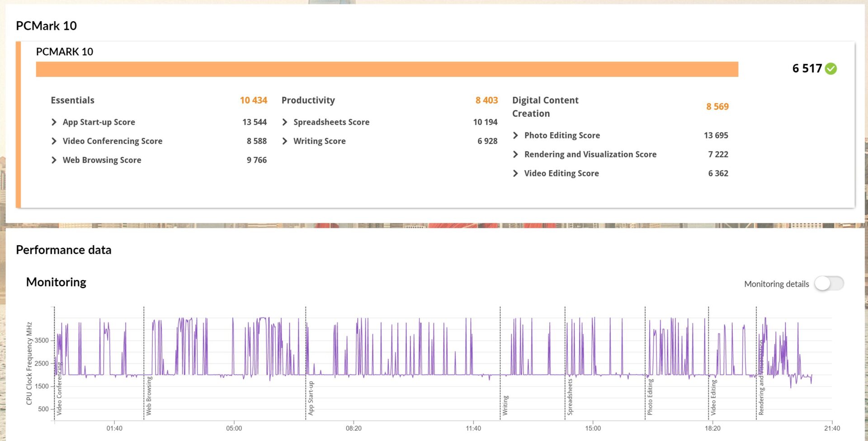Click the App Start-up chart marker
This screenshot has height=441, width=868.
point(311,398)
